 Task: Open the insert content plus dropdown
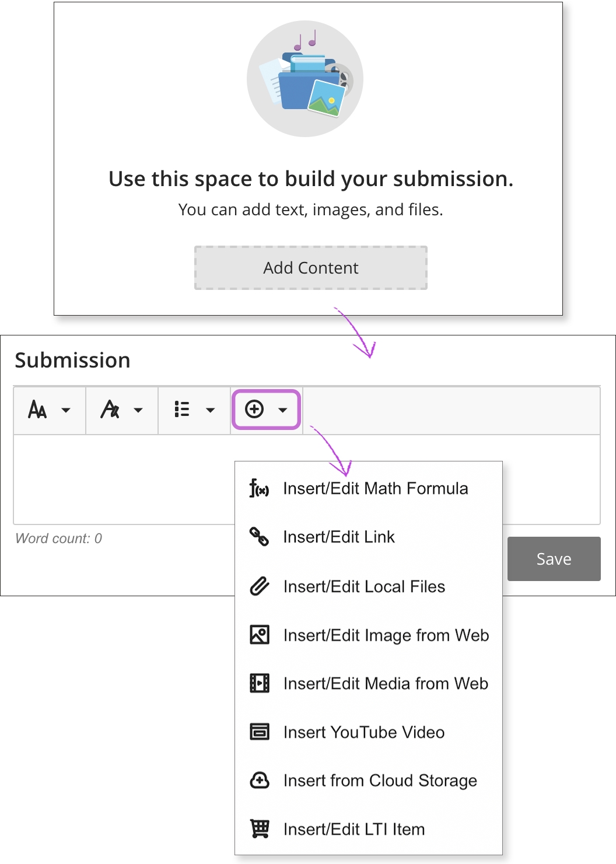tap(267, 410)
